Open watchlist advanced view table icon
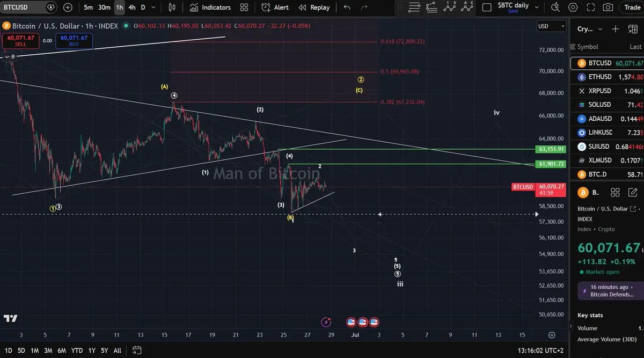Image resolution: width=644 pixels, height=358 pixels. [632, 29]
